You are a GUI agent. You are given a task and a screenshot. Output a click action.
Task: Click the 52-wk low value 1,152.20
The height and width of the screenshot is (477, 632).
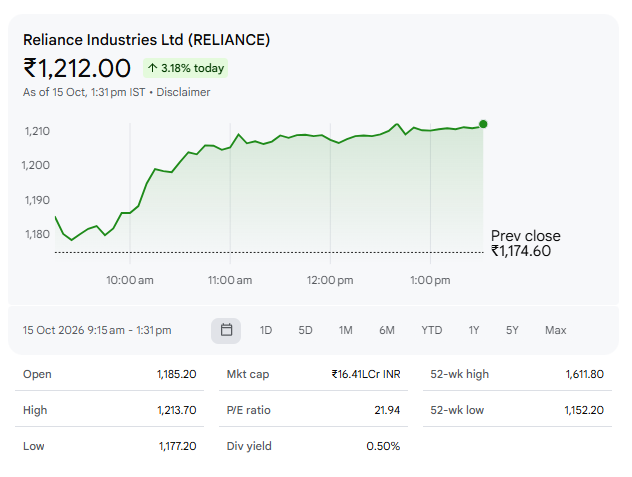point(584,410)
